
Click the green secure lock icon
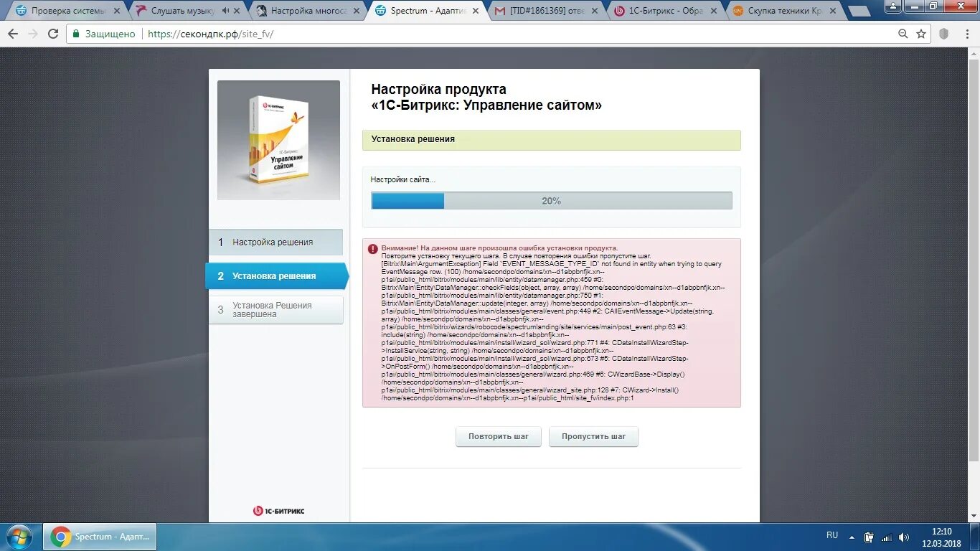(76, 34)
